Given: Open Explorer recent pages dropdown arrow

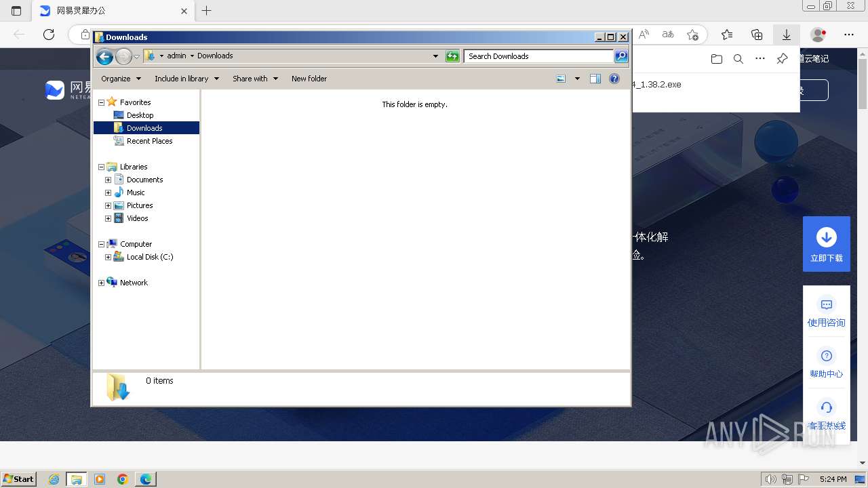Looking at the screenshot, I should (x=137, y=56).
